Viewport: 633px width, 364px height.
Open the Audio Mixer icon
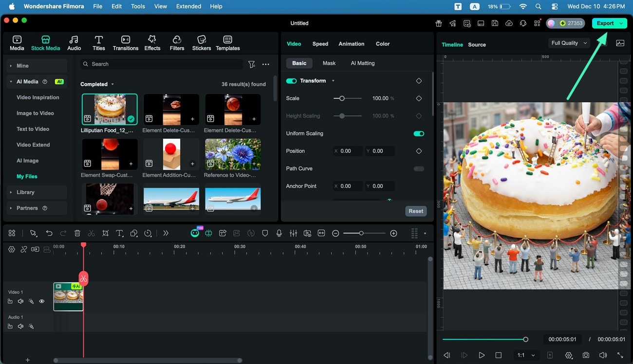[293, 233]
